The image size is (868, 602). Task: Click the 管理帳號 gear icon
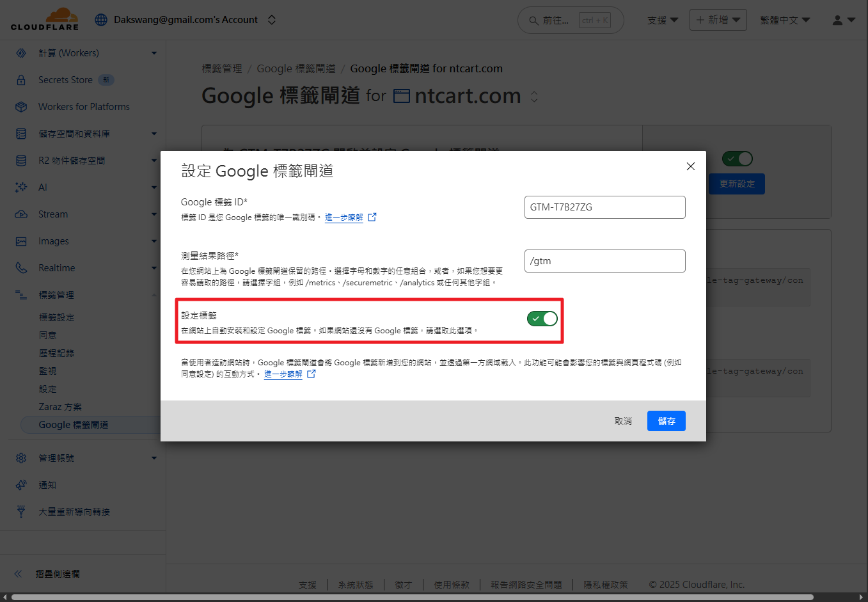[x=21, y=458]
